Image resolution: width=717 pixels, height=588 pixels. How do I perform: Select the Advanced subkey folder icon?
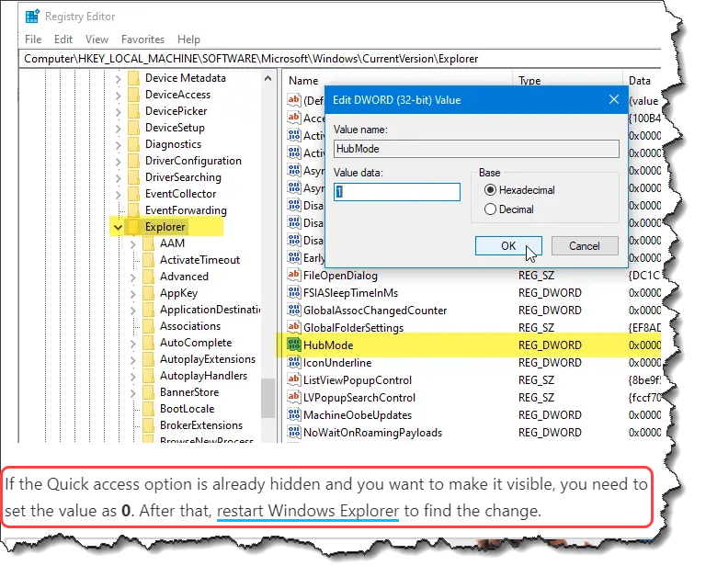click(148, 277)
